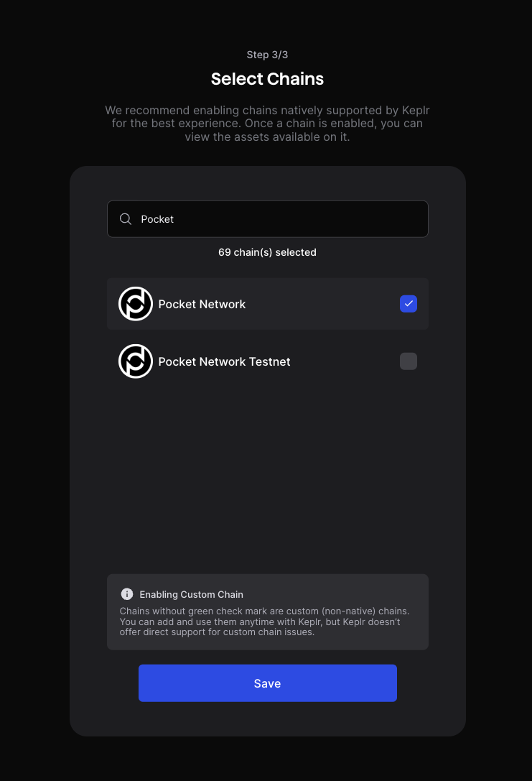
Task: Click the Keplr recommendation paragraph under the title
Action: [267, 124]
